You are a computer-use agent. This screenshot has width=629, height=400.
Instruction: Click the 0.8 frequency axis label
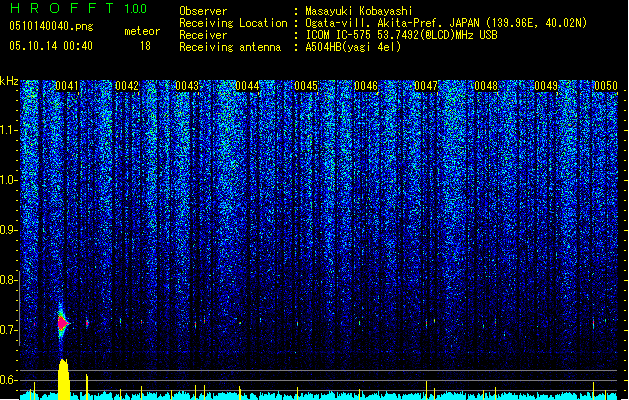9,280
